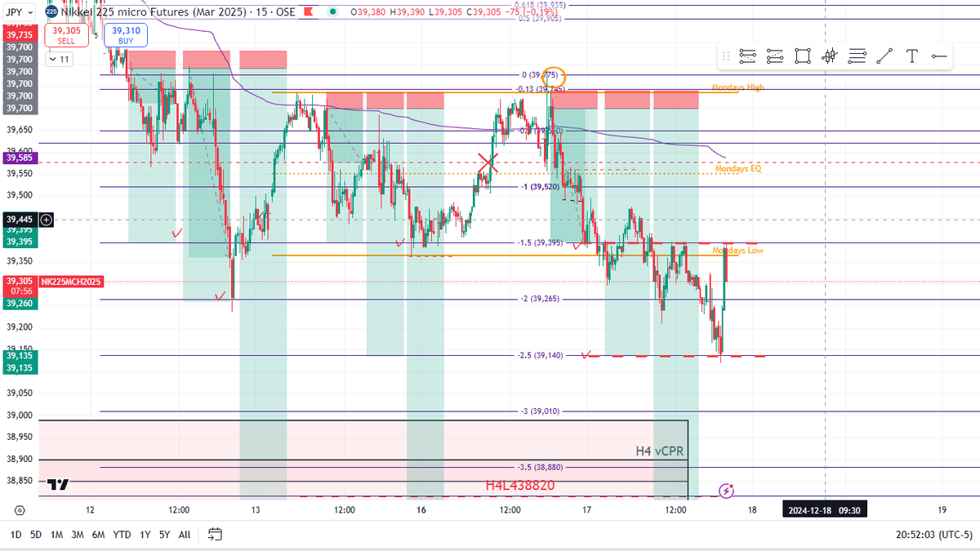The image size is (980, 551).
Task: Click date 19 on time axis
Action: 942,510
